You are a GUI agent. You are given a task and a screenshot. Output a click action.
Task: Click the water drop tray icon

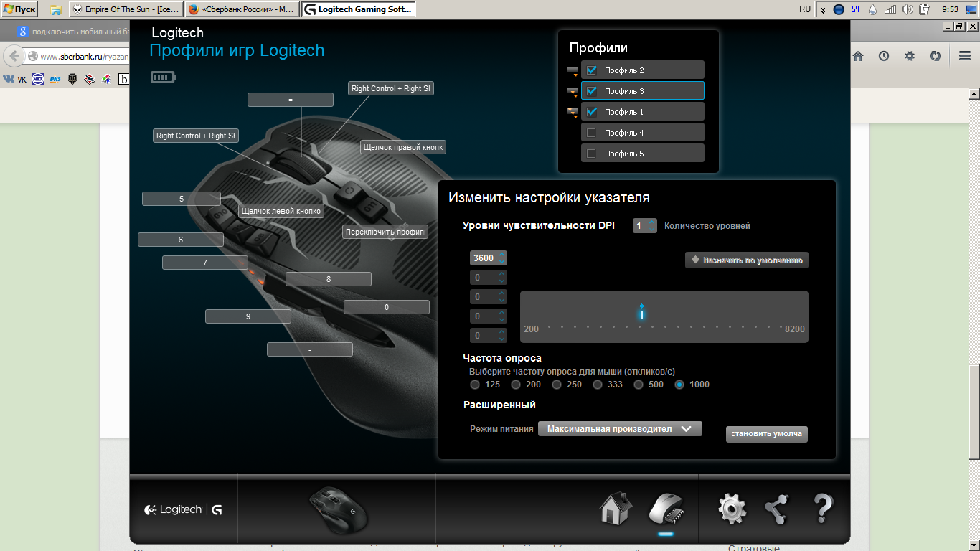click(872, 9)
